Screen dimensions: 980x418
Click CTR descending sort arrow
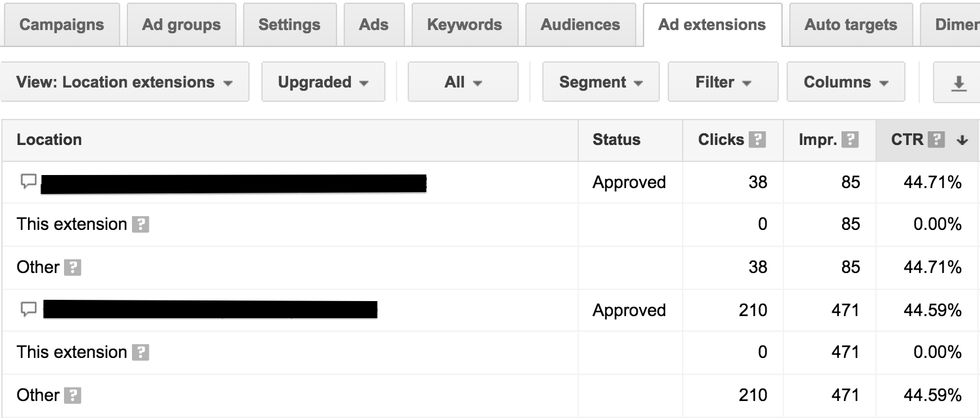[962, 140]
